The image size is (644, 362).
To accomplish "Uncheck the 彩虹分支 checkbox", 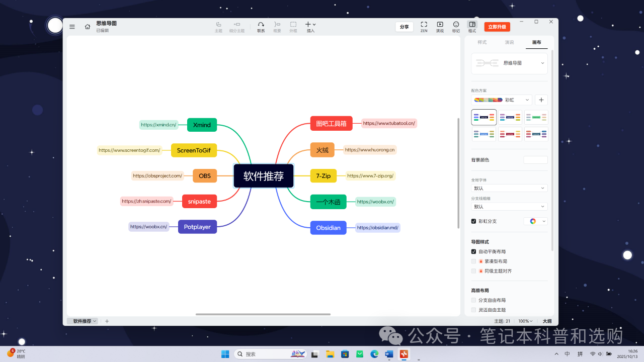I will pos(473,221).
